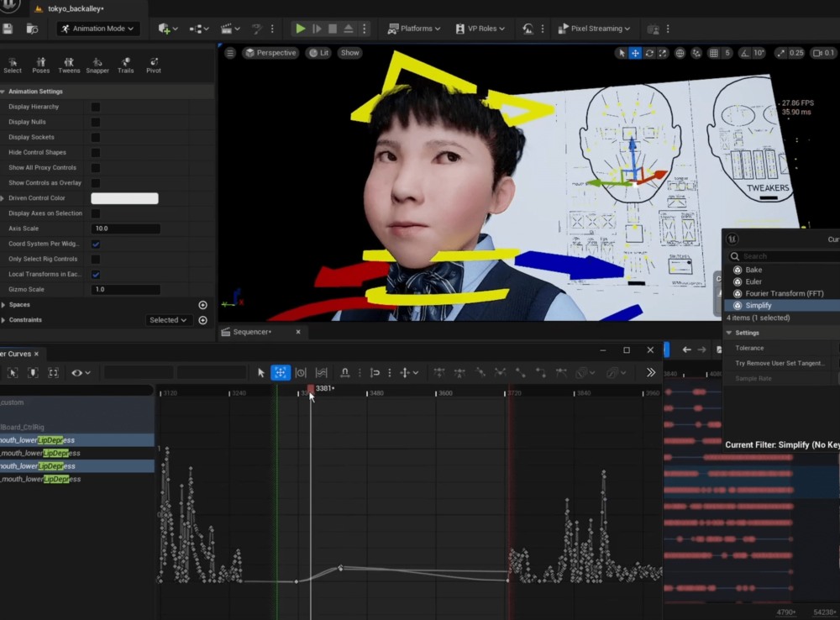840x620 pixels.
Task: Expand the curve editor toolbar overflow chevrons
Action: click(x=650, y=372)
